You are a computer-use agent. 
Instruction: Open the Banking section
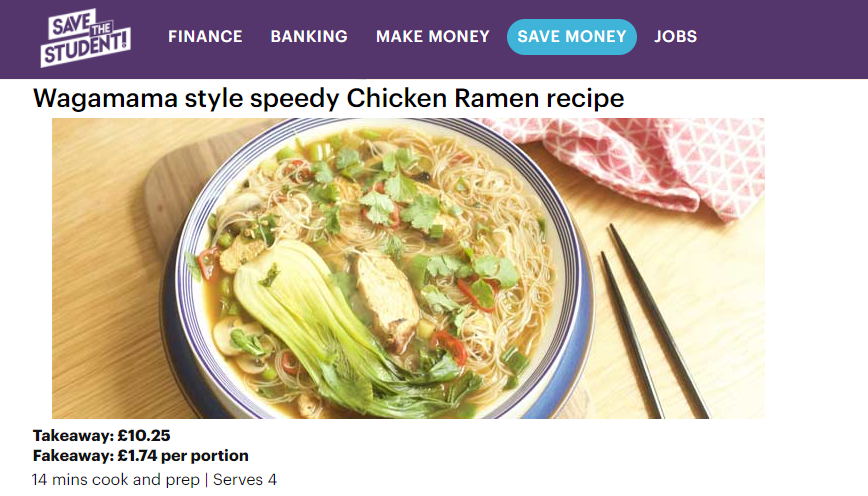click(309, 37)
